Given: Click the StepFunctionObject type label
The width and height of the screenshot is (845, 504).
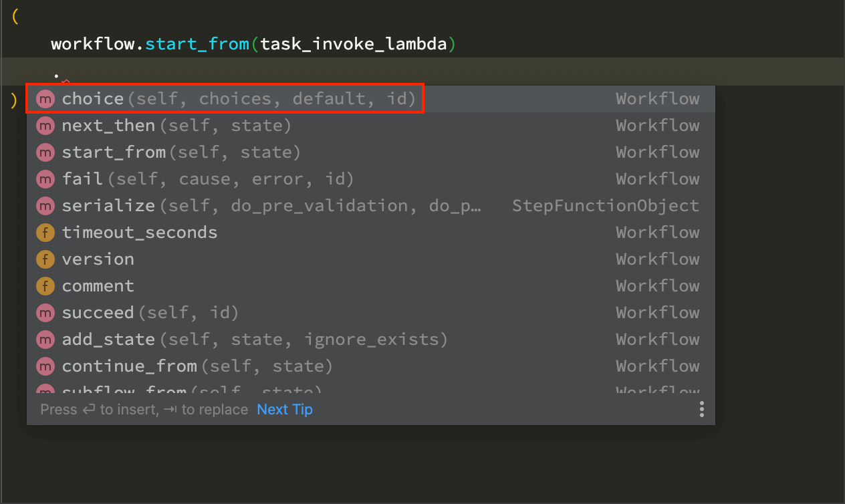Looking at the screenshot, I should [x=605, y=206].
